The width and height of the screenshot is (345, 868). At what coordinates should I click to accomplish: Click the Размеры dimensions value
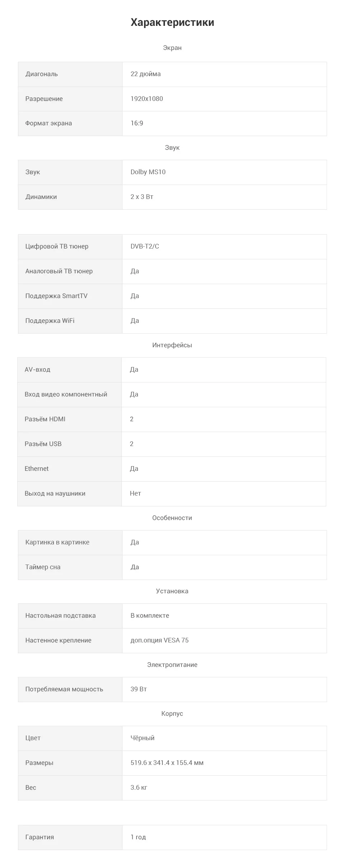pyautogui.click(x=167, y=763)
